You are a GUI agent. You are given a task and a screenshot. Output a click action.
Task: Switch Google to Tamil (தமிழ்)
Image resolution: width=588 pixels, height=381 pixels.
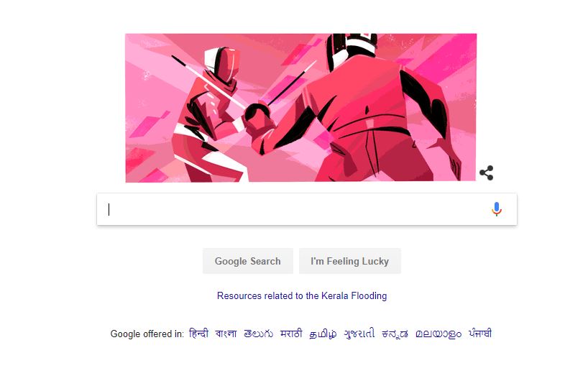click(323, 334)
